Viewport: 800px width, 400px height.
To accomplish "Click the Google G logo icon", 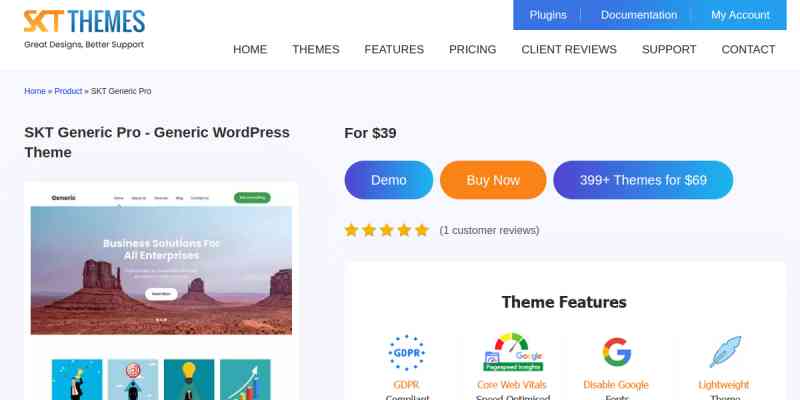I will [616, 352].
